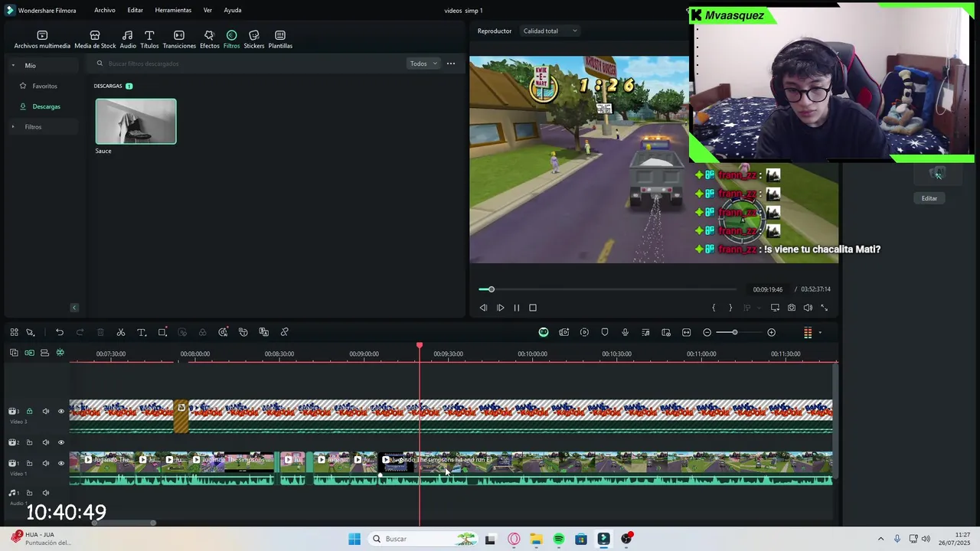The image size is (980, 551).
Task: Set mark-in point with left brace
Action: coord(714,308)
